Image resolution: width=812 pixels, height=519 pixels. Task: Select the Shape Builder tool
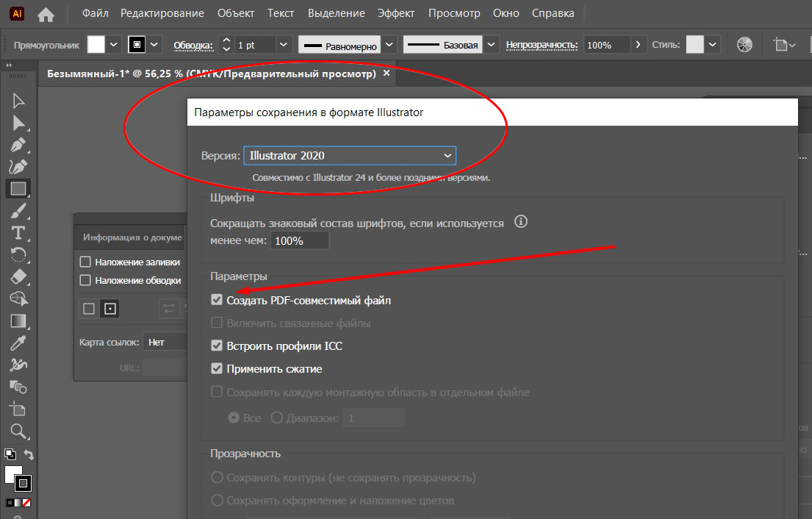click(x=18, y=299)
